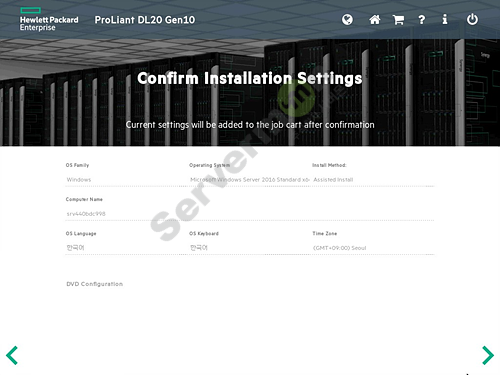Click the Time Zone label

coord(325,234)
